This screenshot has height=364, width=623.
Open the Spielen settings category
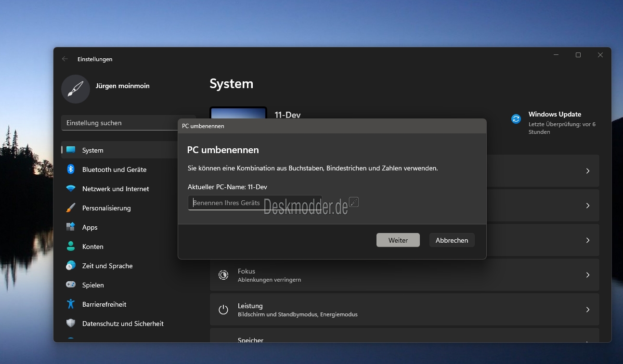click(129, 285)
